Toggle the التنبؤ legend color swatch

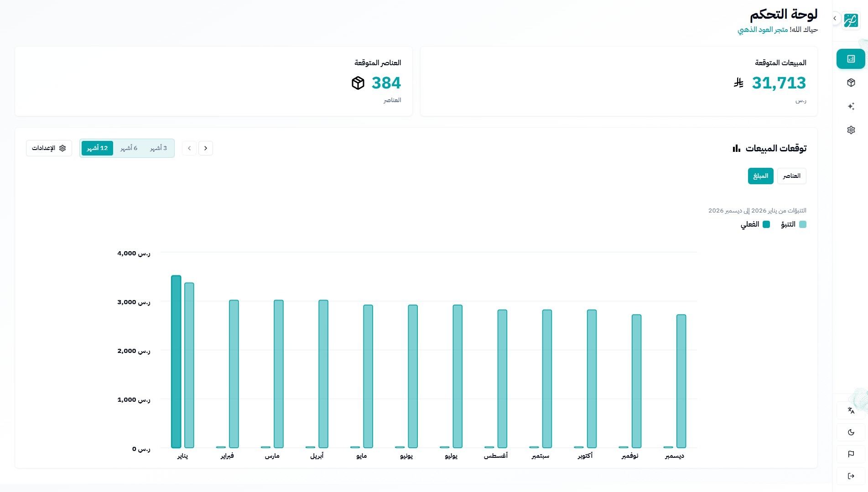[803, 224]
